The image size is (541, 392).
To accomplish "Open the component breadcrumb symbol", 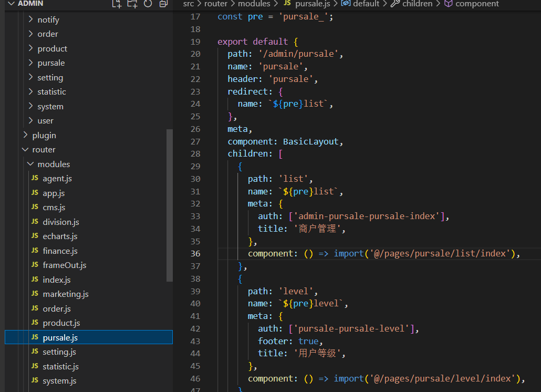I will click(477, 4).
